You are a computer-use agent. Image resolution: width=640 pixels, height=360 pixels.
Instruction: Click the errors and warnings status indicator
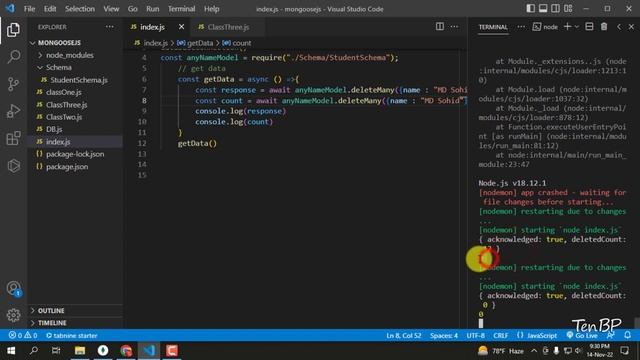coord(23,336)
